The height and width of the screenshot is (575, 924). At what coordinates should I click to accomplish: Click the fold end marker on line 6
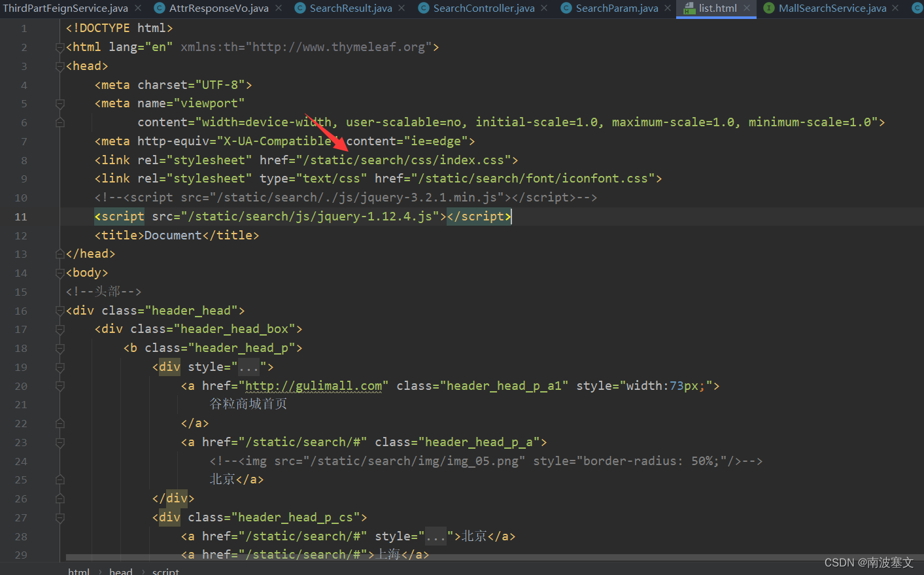[60, 122]
